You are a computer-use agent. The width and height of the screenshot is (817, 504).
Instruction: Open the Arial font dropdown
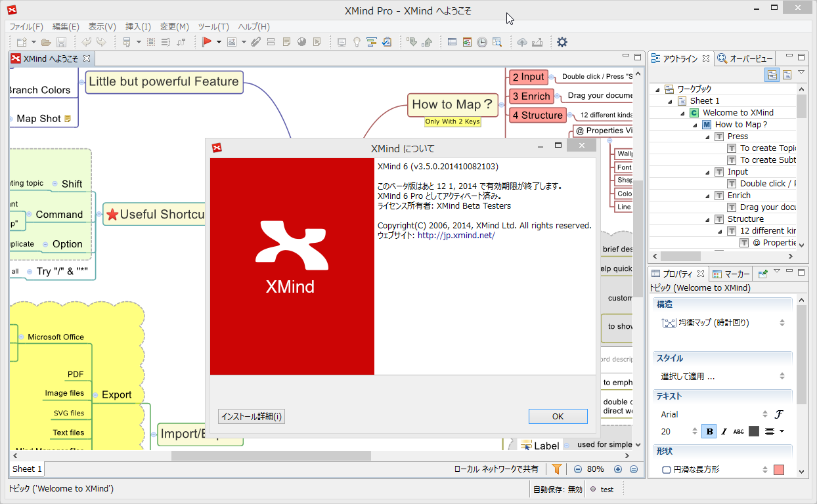pos(714,414)
